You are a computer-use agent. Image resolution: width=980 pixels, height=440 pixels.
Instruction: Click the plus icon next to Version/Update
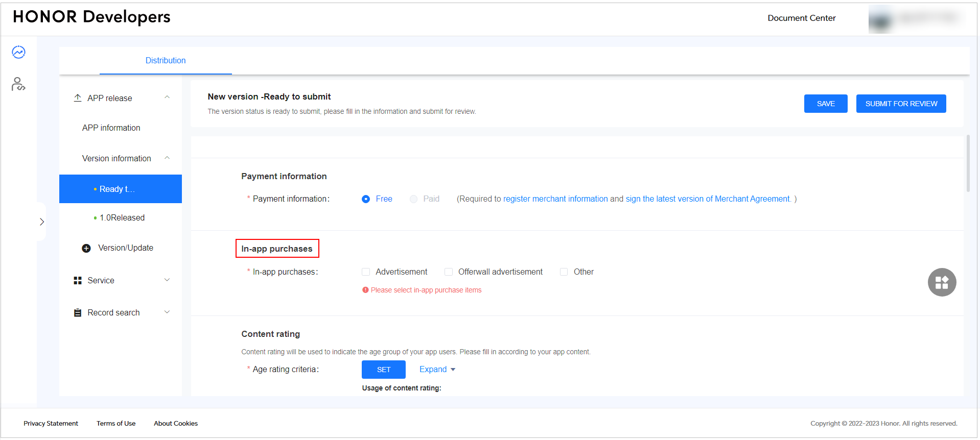[86, 248]
